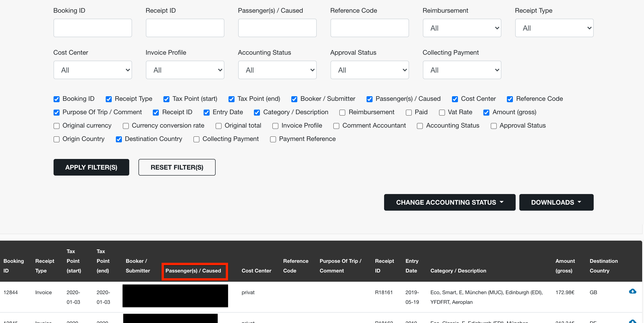Uncheck Entry Date column checkbox

tap(207, 112)
